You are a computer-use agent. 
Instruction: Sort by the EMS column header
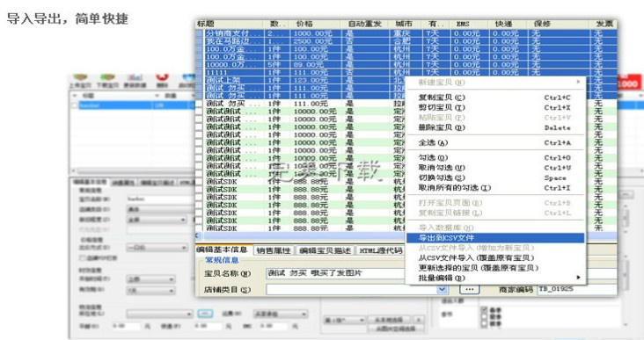coord(470,24)
